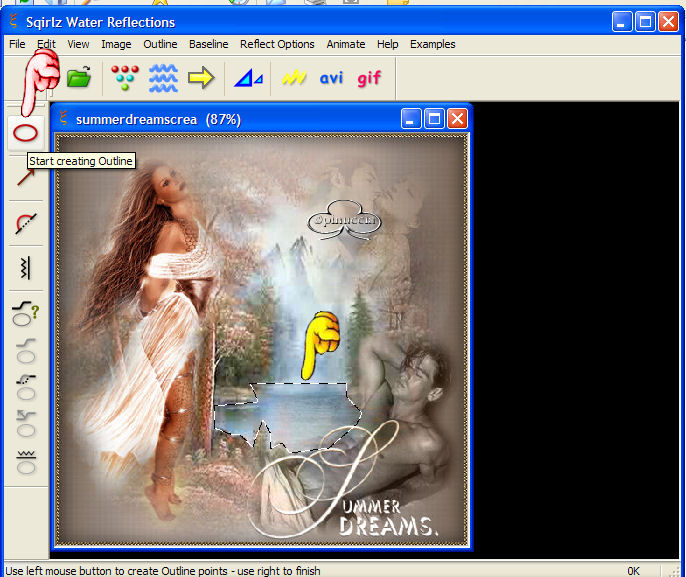686x577 pixels.
Task: Click the 'OK' status bar entry
Action: tap(633, 571)
